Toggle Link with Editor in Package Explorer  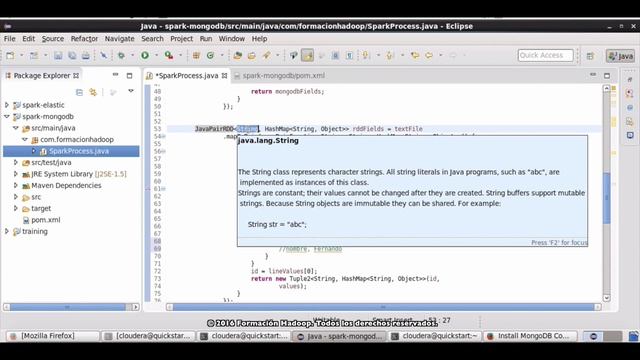point(93,92)
